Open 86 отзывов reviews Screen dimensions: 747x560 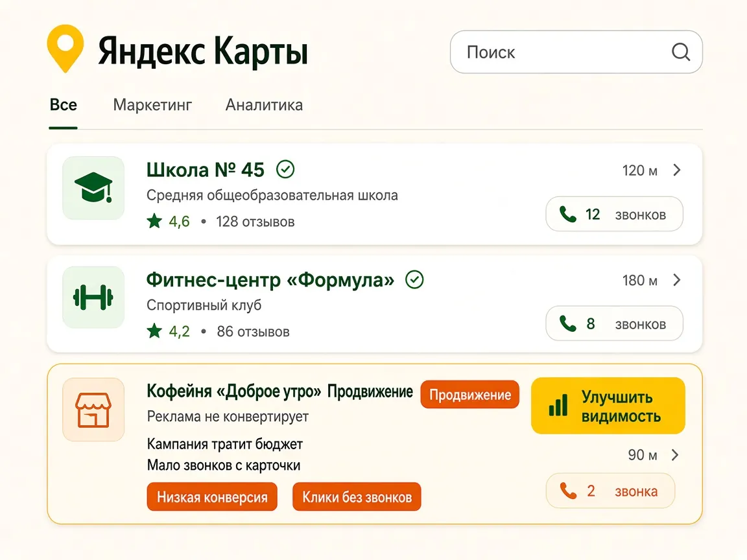tap(253, 331)
